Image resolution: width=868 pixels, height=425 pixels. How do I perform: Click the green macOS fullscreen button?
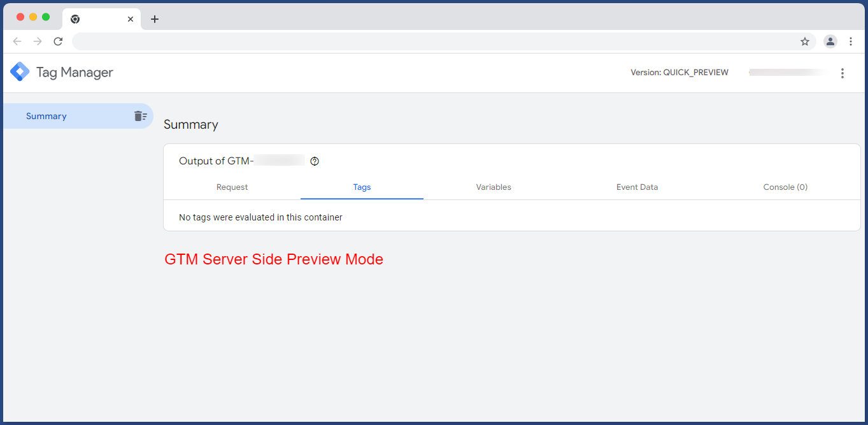click(46, 17)
